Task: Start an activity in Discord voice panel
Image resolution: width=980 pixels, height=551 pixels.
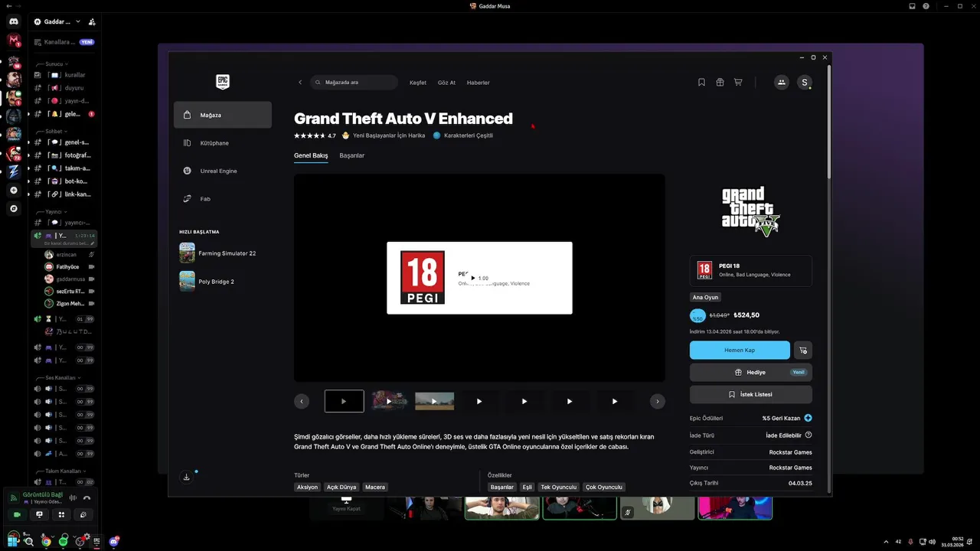Action: pyautogui.click(x=61, y=515)
